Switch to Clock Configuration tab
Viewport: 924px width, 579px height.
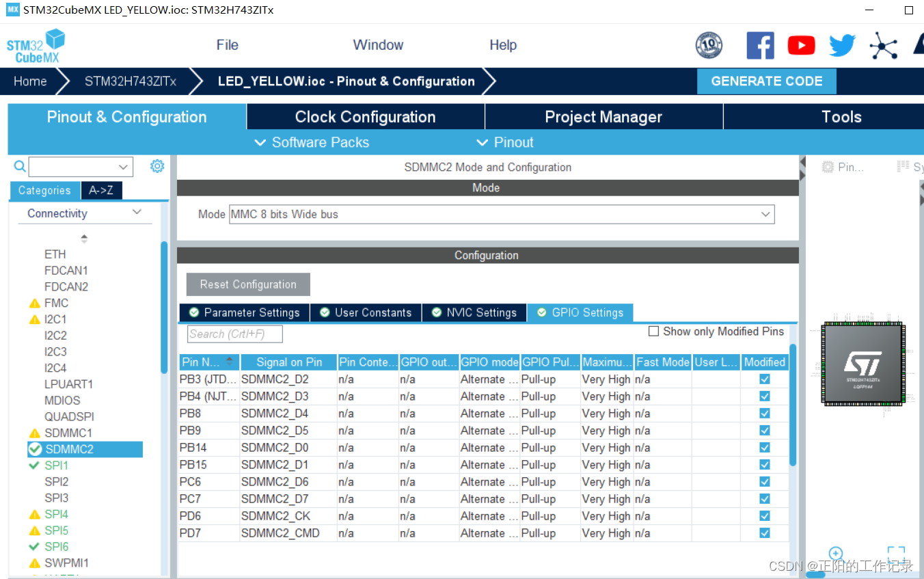tap(366, 117)
